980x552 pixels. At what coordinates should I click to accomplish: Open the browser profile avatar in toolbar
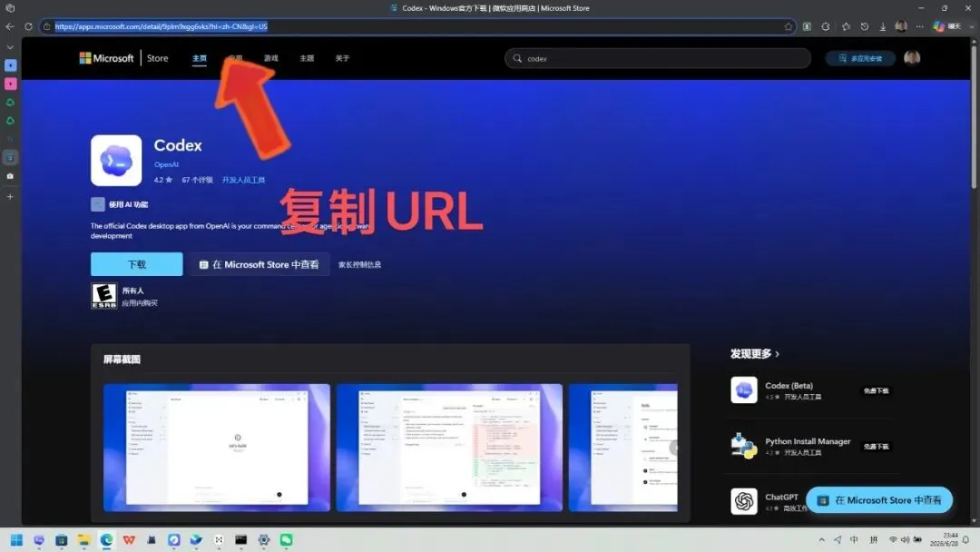pos(901,26)
